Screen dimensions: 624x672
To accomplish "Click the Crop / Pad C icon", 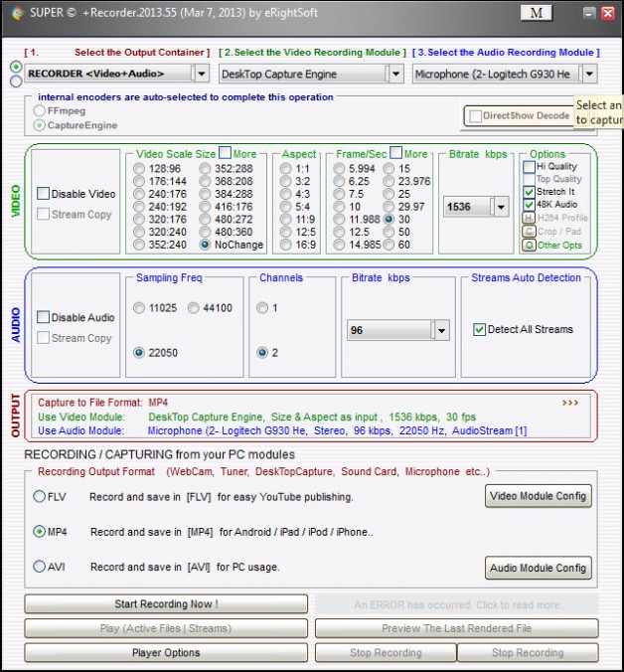I will [x=529, y=232].
